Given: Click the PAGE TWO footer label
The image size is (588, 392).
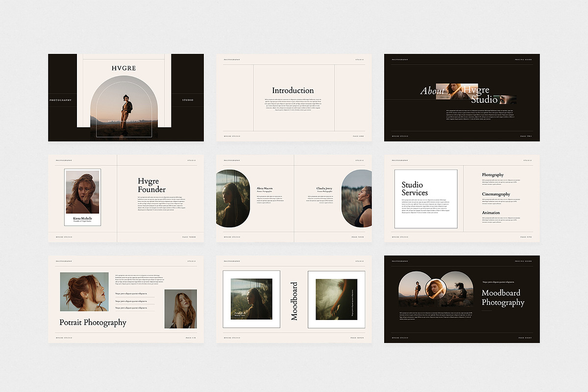Looking at the screenshot, I should [526, 136].
